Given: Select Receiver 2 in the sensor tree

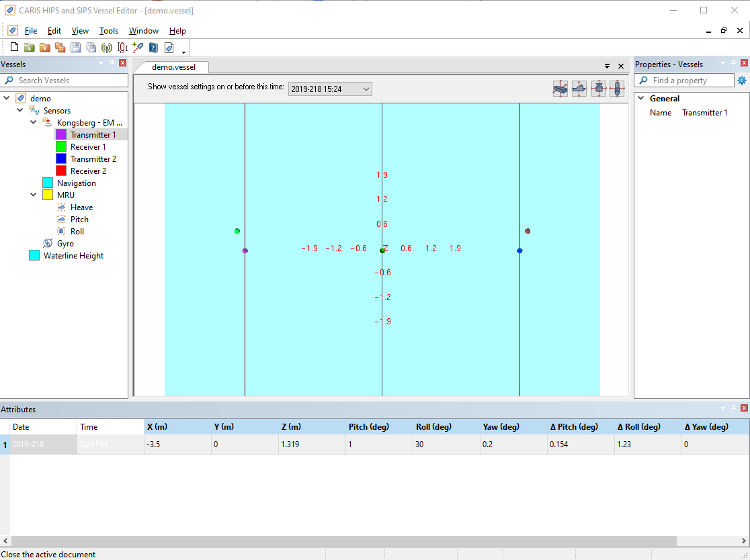Looking at the screenshot, I should [88, 171].
